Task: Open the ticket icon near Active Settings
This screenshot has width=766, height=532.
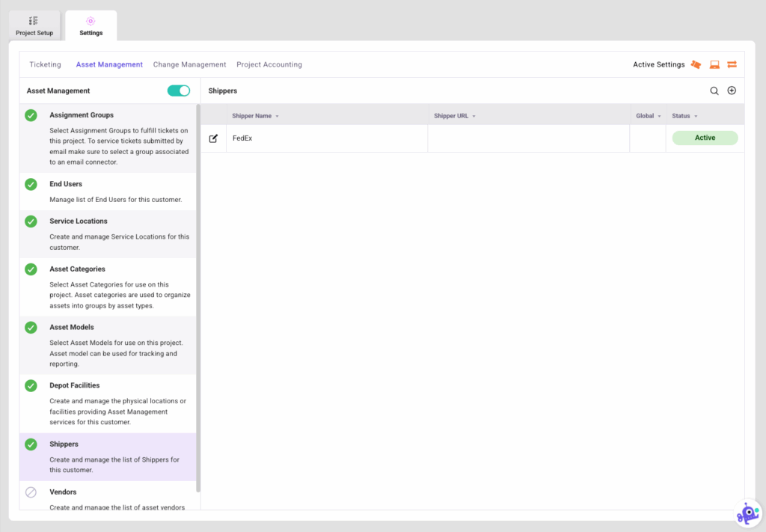Action: click(x=695, y=64)
